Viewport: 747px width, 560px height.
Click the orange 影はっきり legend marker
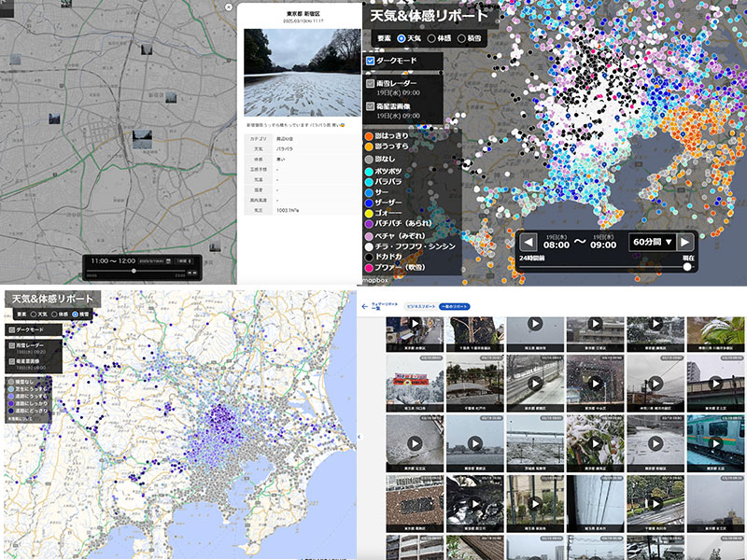point(370,135)
